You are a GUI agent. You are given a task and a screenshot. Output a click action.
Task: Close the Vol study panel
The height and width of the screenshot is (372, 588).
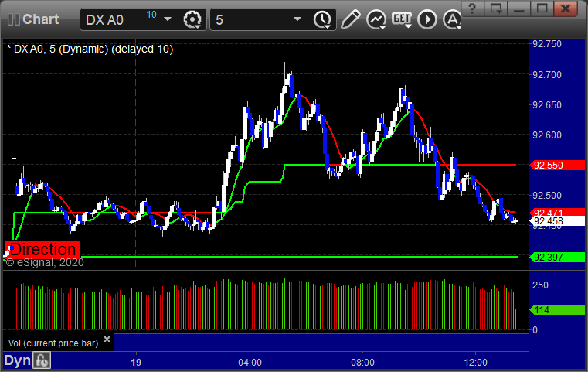(107, 339)
